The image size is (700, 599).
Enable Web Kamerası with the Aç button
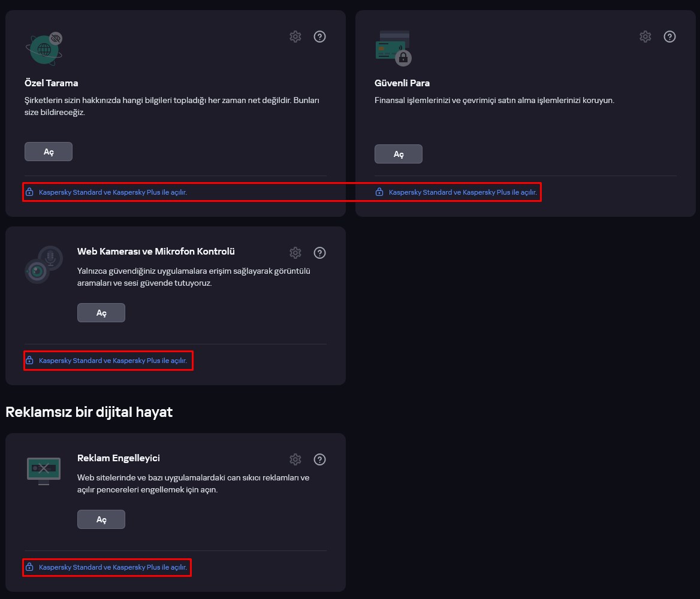[x=101, y=312]
